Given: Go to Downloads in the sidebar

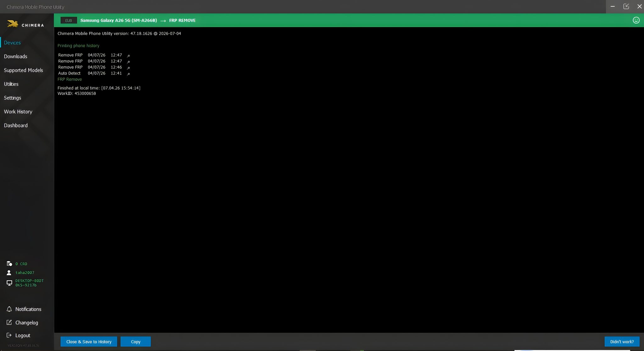Looking at the screenshot, I should click(x=15, y=57).
